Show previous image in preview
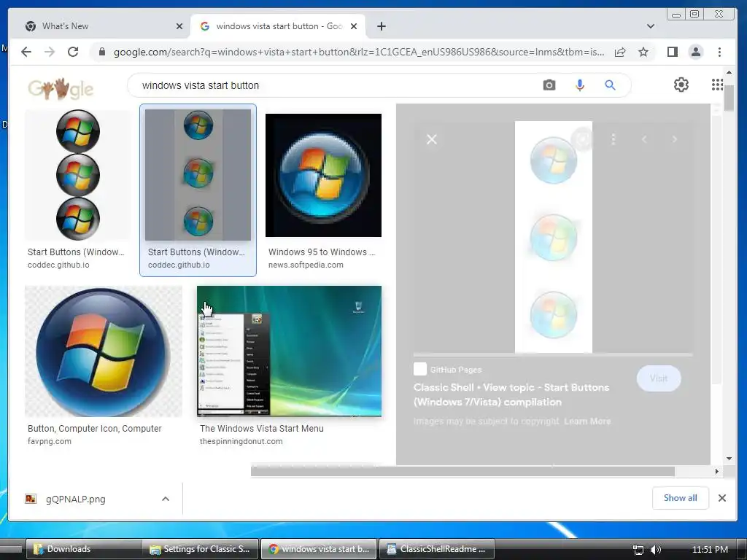 point(644,139)
